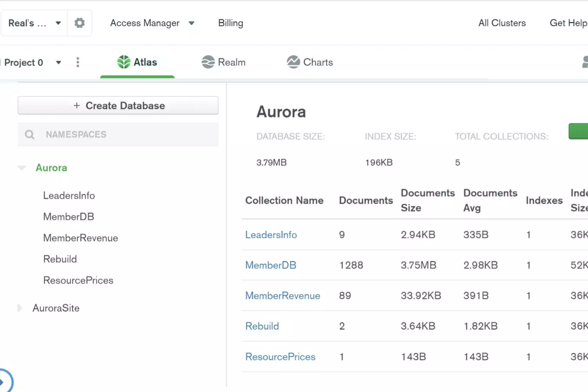Switch to the Atlas tab
This screenshot has width=588, height=392.
tap(137, 62)
